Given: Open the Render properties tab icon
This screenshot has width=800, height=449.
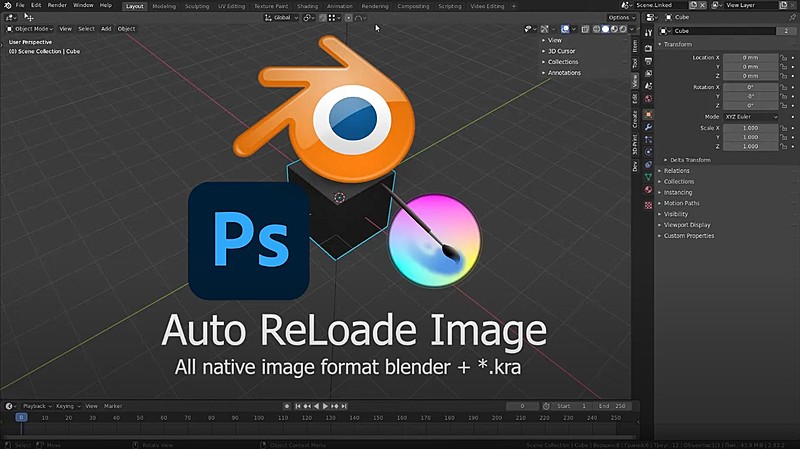Looking at the screenshot, I should click(x=648, y=48).
